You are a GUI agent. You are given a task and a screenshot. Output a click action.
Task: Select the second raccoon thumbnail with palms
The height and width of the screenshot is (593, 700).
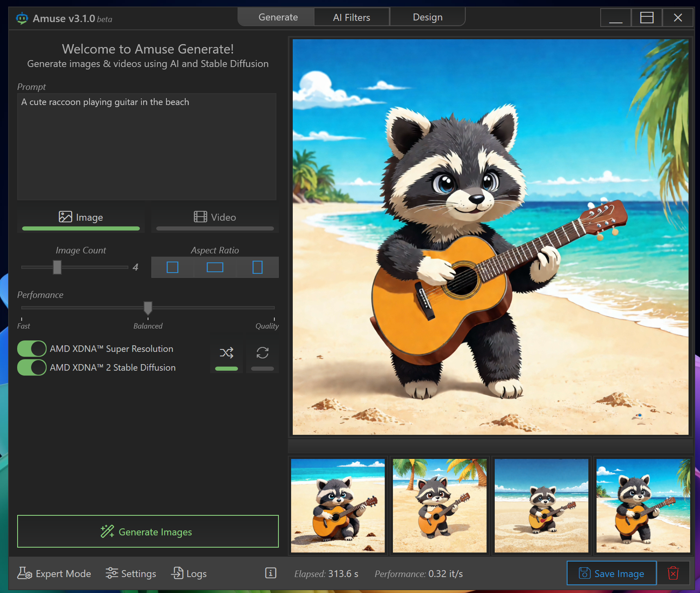pos(440,506)
